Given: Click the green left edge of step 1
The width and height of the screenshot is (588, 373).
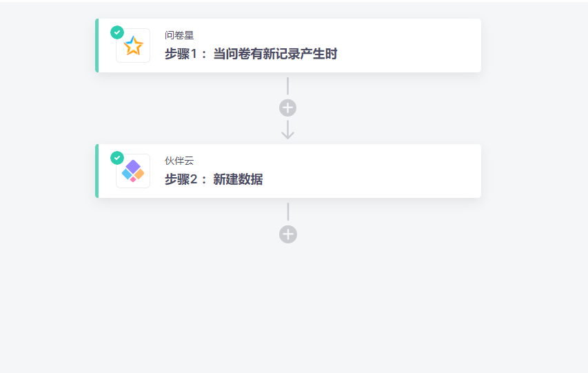Looking at the screenshot, I should click(97, 46).
